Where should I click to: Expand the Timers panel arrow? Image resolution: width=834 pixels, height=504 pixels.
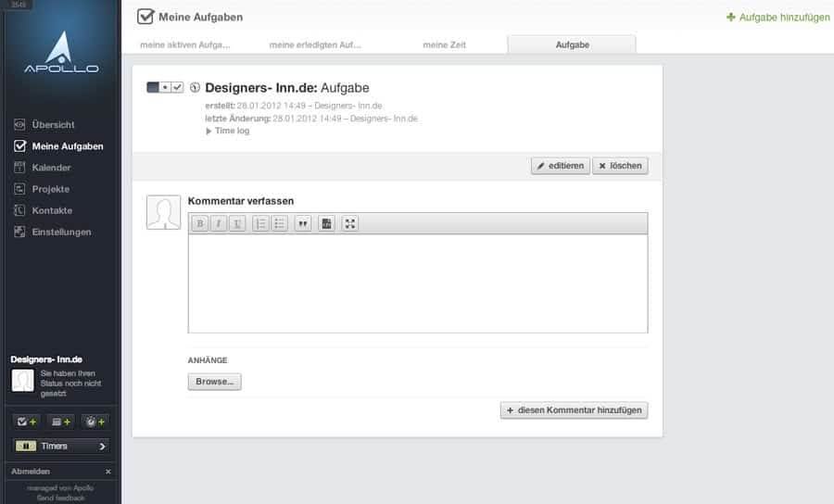point(103,446)
